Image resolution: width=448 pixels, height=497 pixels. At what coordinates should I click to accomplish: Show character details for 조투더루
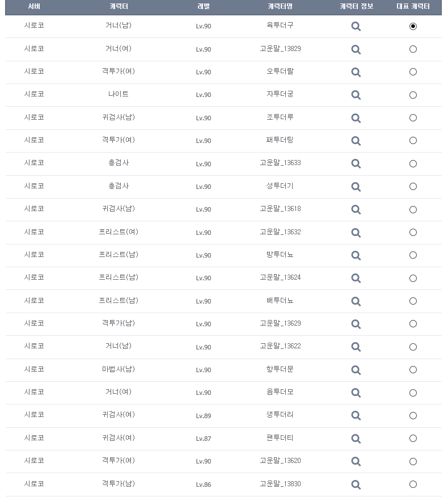tap(356, 118)
